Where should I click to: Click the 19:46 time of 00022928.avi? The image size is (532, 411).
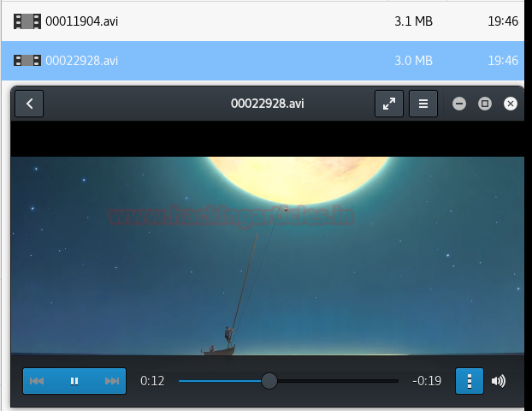(503, 61)
